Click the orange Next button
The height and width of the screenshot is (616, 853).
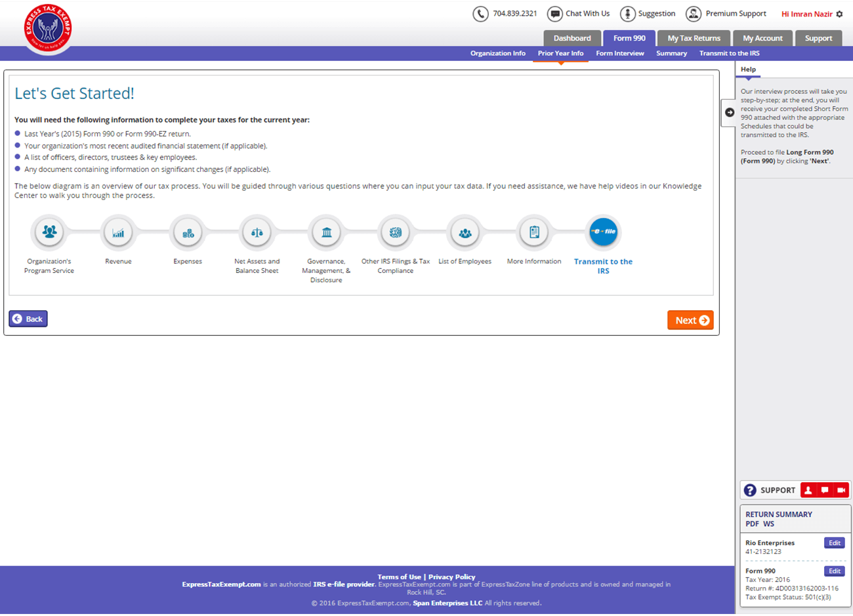click(690, 320)
